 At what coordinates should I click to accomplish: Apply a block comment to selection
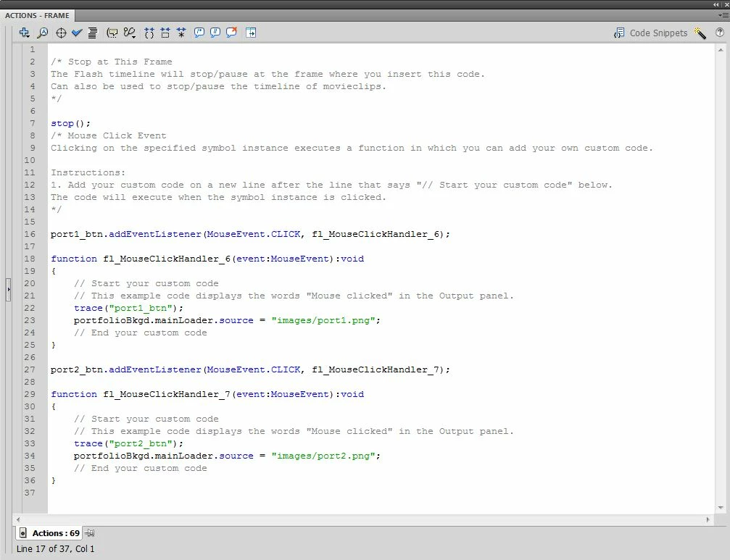(199, 33)
